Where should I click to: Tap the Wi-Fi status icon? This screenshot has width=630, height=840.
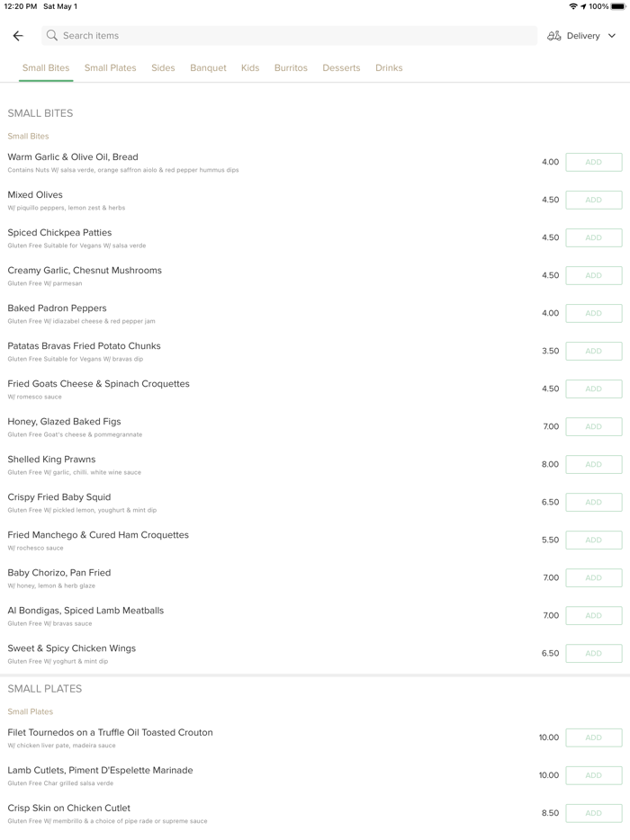click(x=572, y=6)
